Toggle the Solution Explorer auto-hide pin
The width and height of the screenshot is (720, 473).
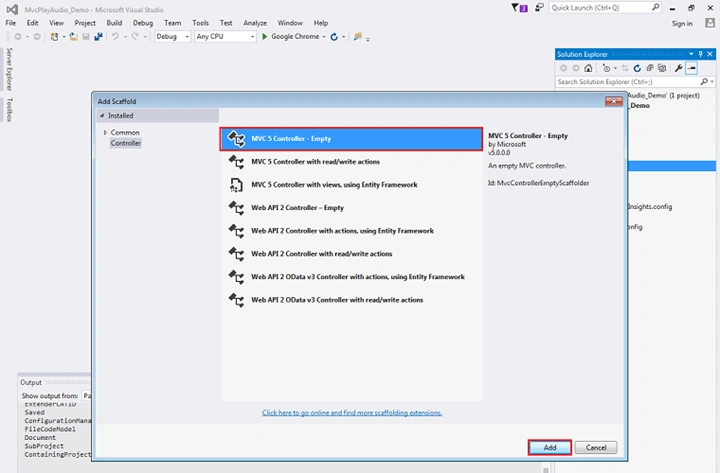point(700,54)
